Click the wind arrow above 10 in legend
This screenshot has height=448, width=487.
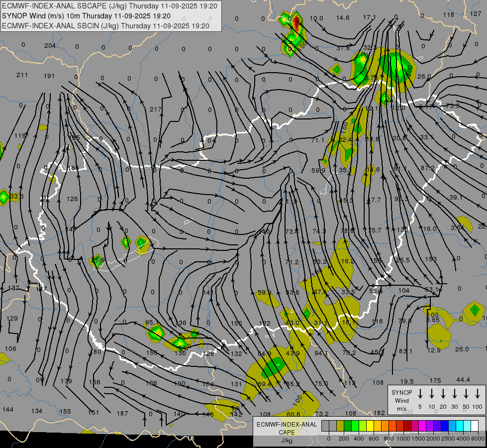point(432,394)
